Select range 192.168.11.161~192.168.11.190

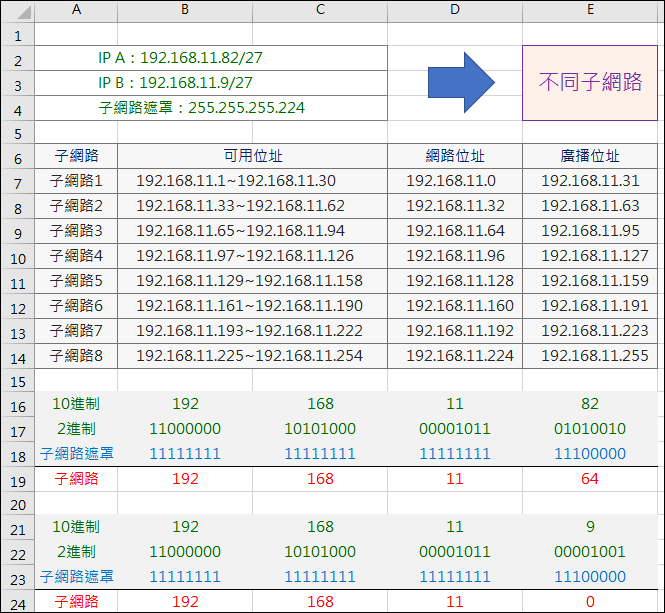pos(252,306)
